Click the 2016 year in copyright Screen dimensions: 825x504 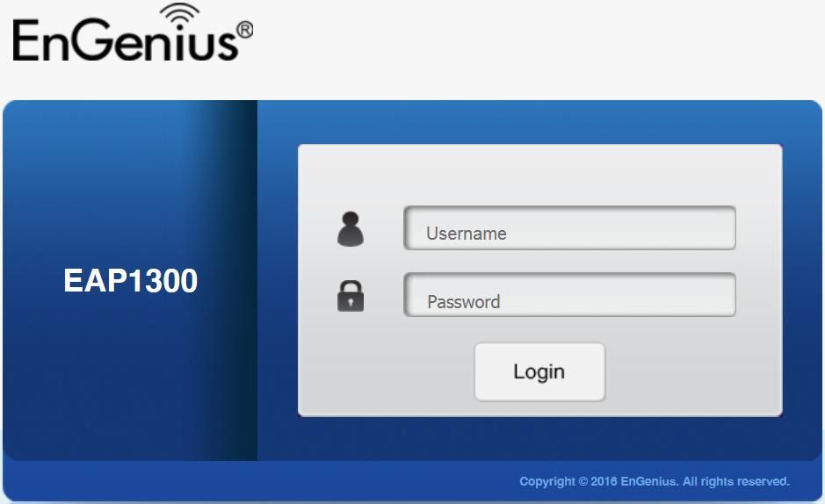(604, 481)
